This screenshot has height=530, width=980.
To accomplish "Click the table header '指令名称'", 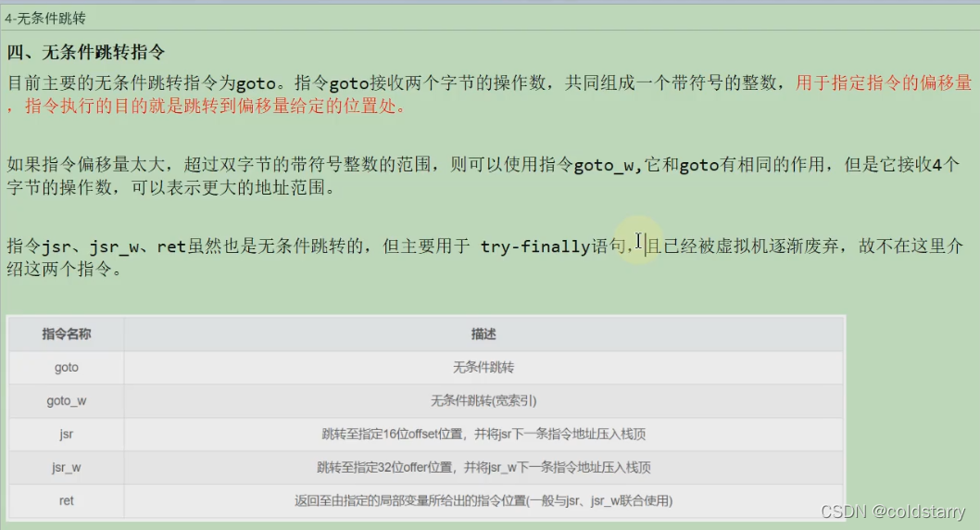I will point(67,334).
